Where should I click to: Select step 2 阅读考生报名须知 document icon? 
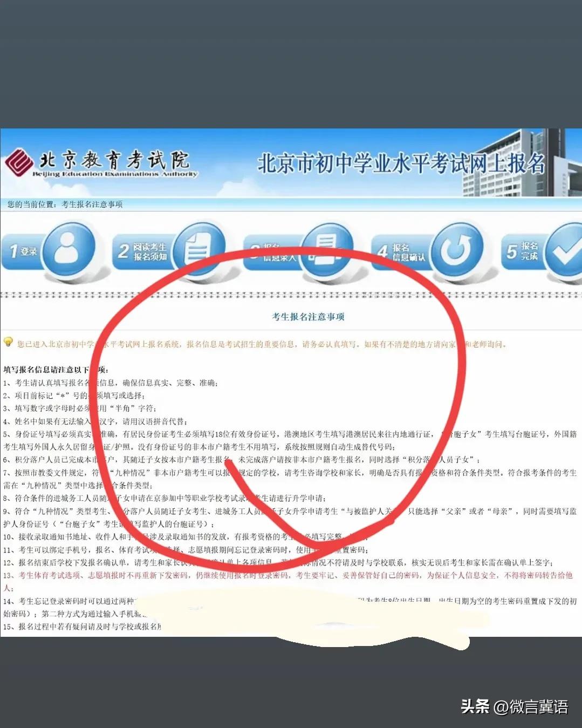[x=198, y=250]
